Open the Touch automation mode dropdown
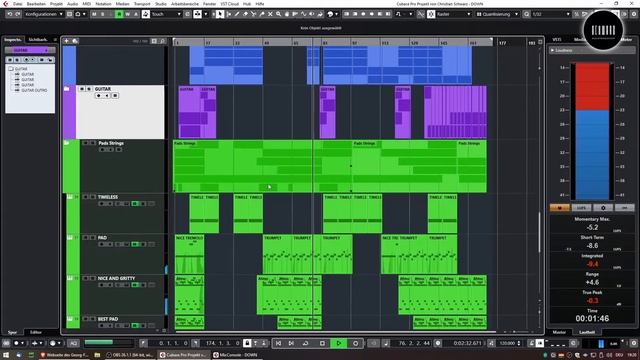Image resolution: width=640 pixels, height=360 pixels. pyautogui.click(x=166, y=14)
